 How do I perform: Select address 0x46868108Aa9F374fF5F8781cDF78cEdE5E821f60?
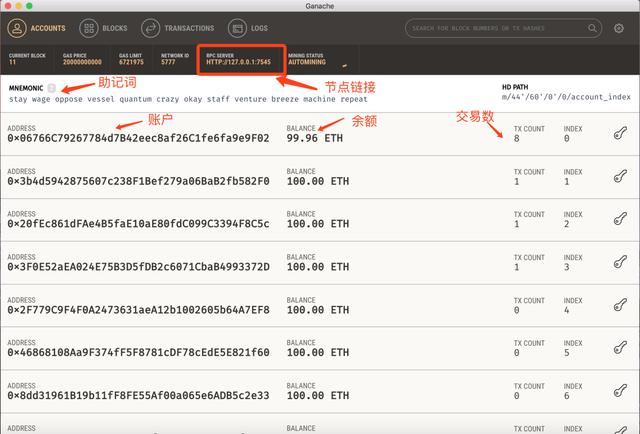(x=138, y=352)
